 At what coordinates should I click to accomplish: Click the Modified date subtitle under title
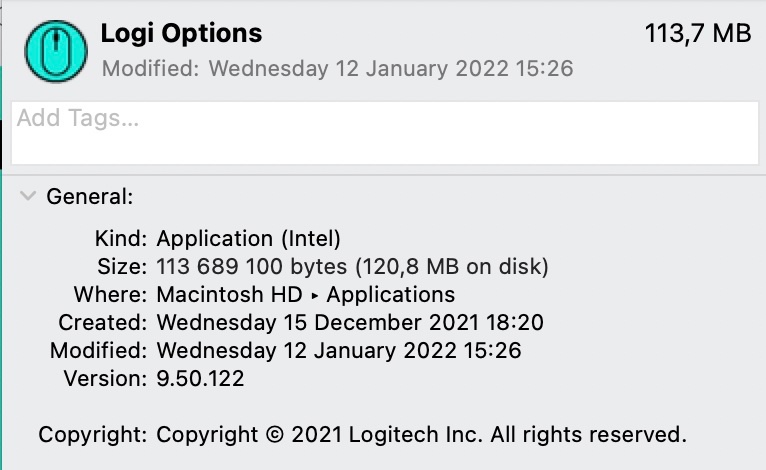tap(337, 69)
